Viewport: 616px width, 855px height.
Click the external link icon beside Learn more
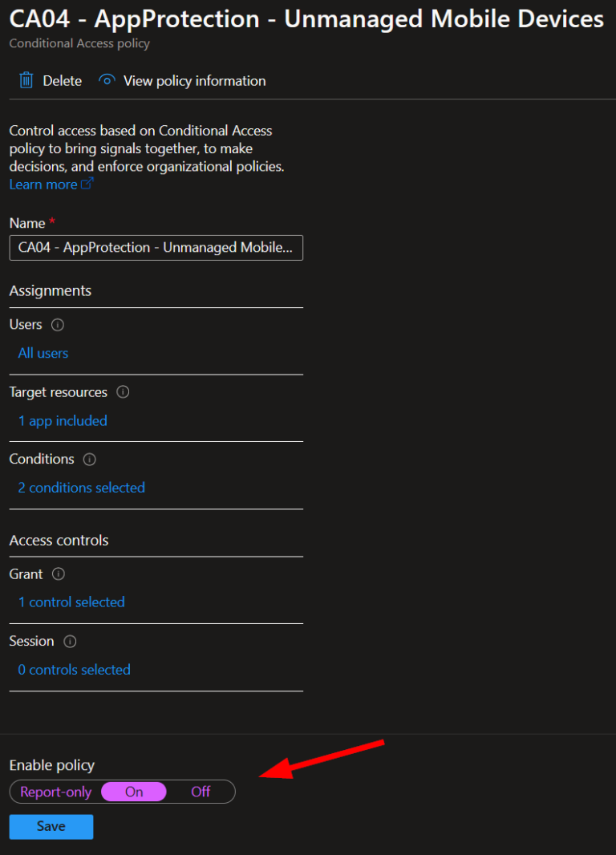coord(88,184)
